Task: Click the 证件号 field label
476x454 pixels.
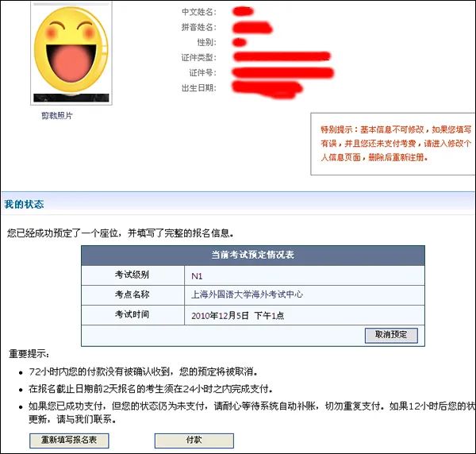Action: 203,72
